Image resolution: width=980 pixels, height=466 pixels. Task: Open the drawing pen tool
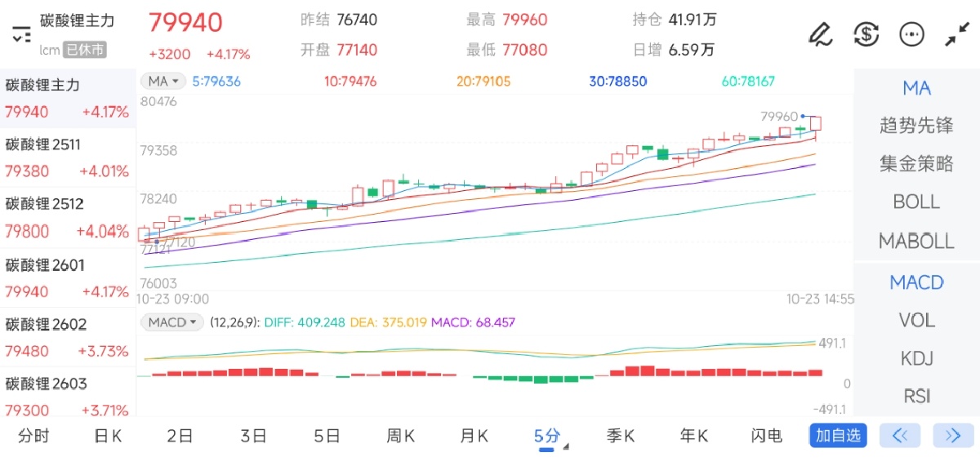point(819,34)
